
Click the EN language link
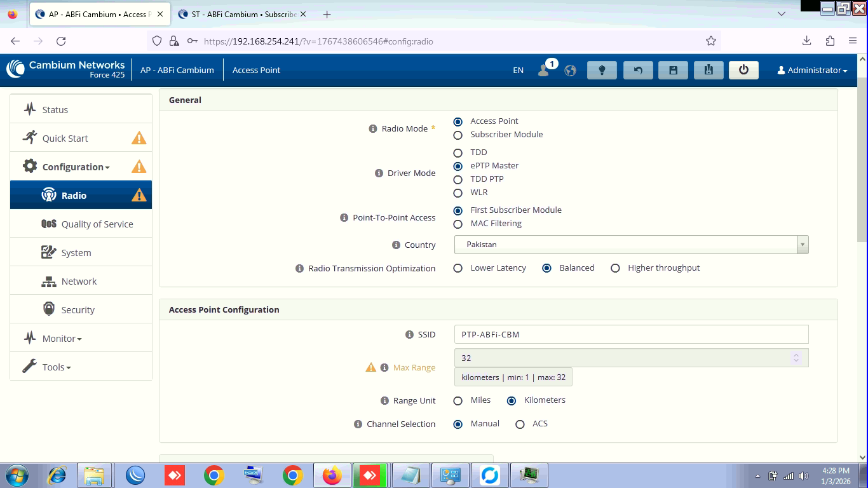coord(518,71)
